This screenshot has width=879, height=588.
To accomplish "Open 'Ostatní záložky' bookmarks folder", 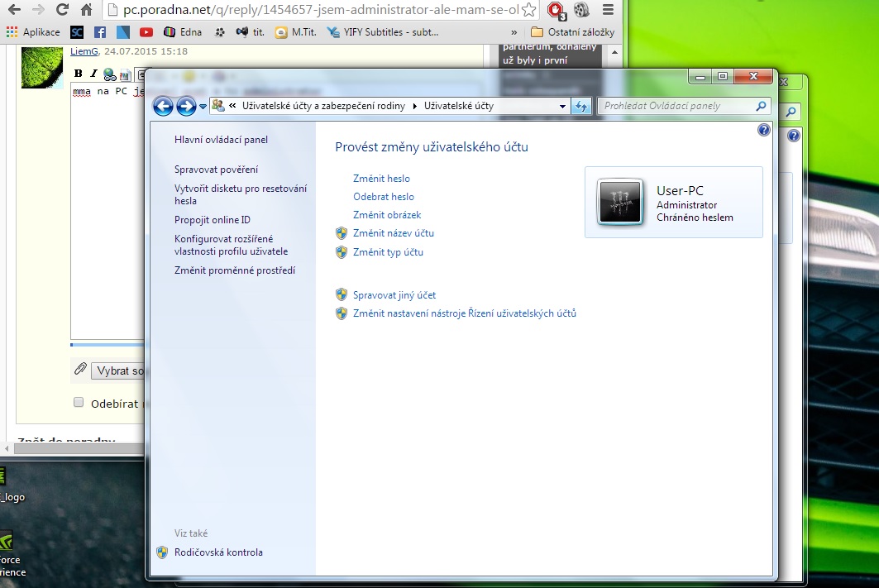I will point(572,32).
